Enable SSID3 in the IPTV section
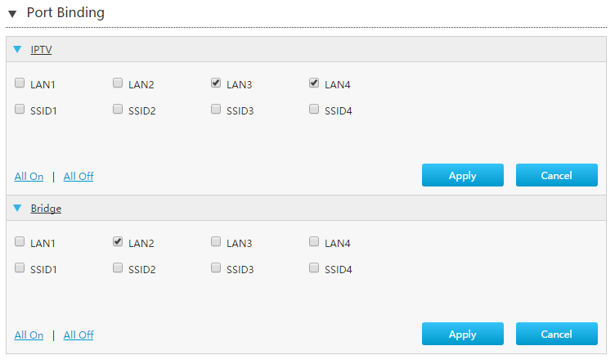615x364 pixels. tap(216, 110)
